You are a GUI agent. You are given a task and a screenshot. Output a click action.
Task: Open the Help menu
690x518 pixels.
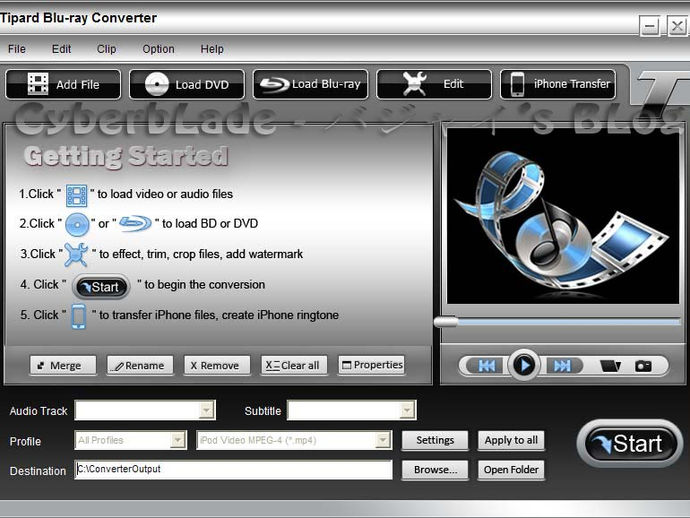212,49
